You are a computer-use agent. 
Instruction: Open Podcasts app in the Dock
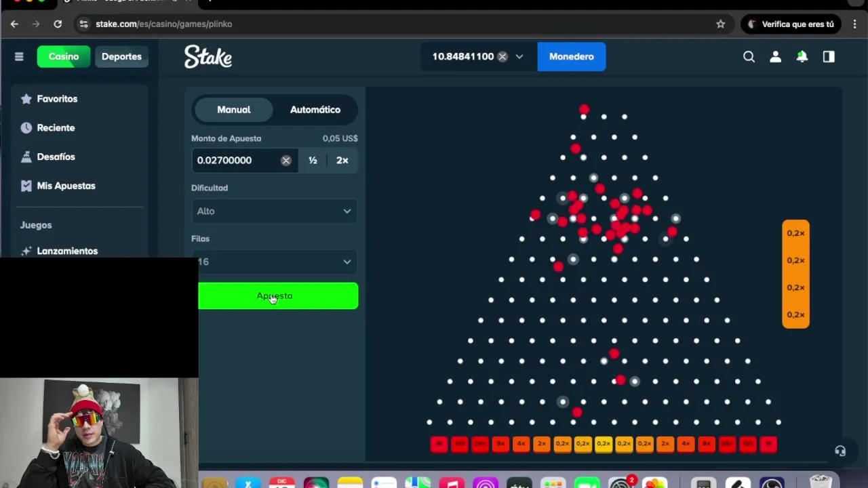click(x=486, y=484)
